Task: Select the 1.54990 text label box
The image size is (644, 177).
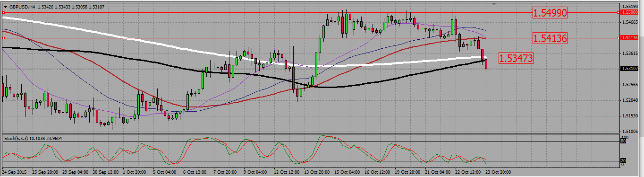Action: (x=550, y=13)
